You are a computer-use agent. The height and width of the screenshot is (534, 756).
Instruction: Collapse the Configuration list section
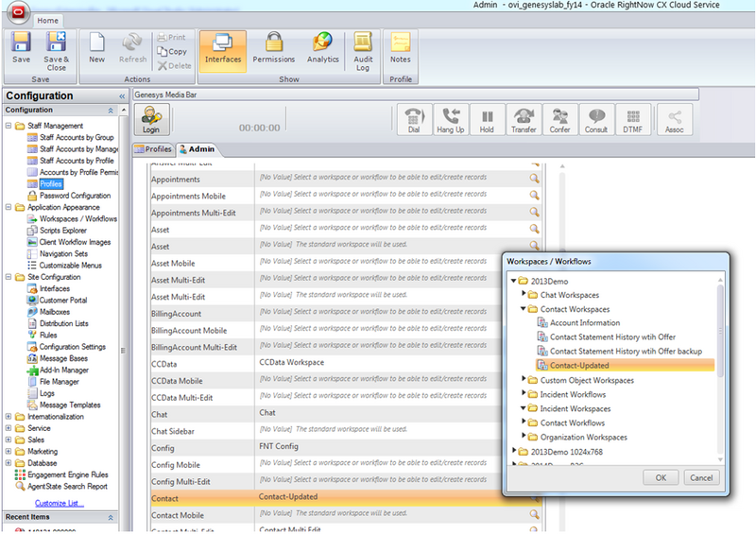pos(111,111)
